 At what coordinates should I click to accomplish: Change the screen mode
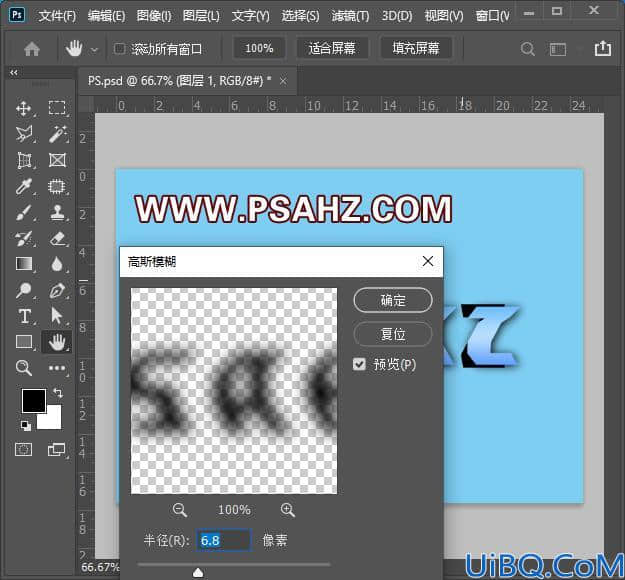click(x=57, y=450)
